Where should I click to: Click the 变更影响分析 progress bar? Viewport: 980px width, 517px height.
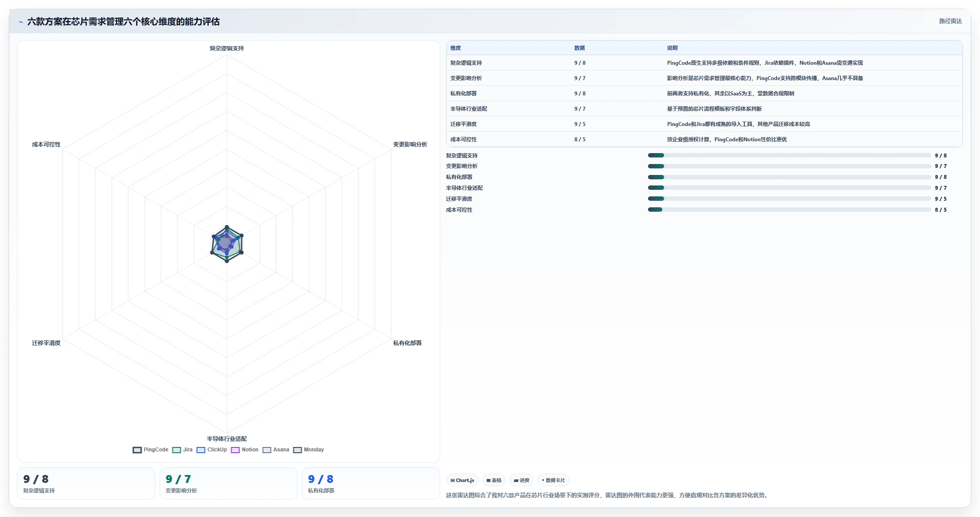tap(789, 166)
